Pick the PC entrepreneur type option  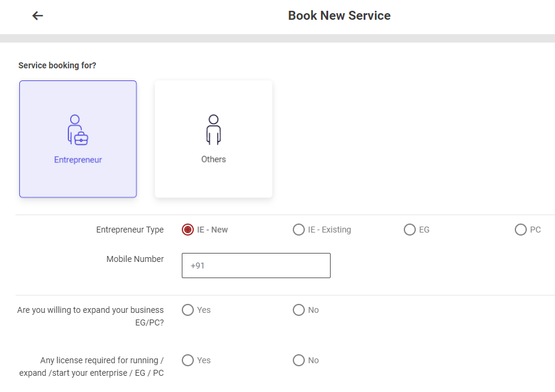[521, 230]
